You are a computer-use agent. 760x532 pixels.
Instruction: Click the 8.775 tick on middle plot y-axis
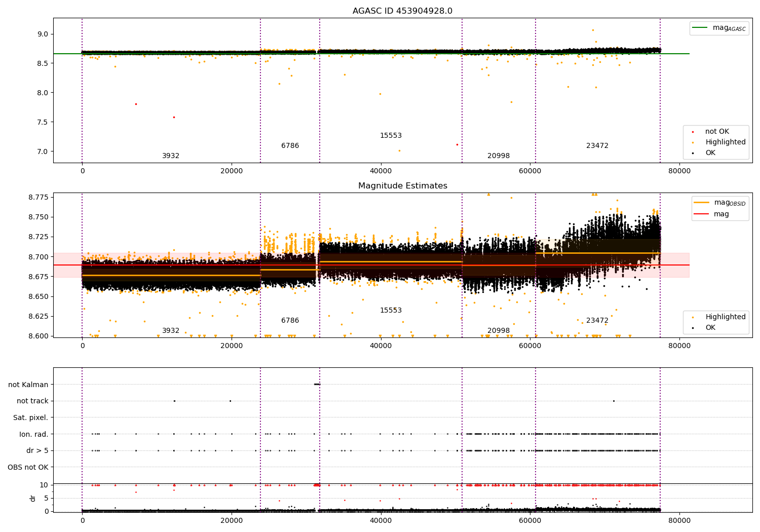39,197
